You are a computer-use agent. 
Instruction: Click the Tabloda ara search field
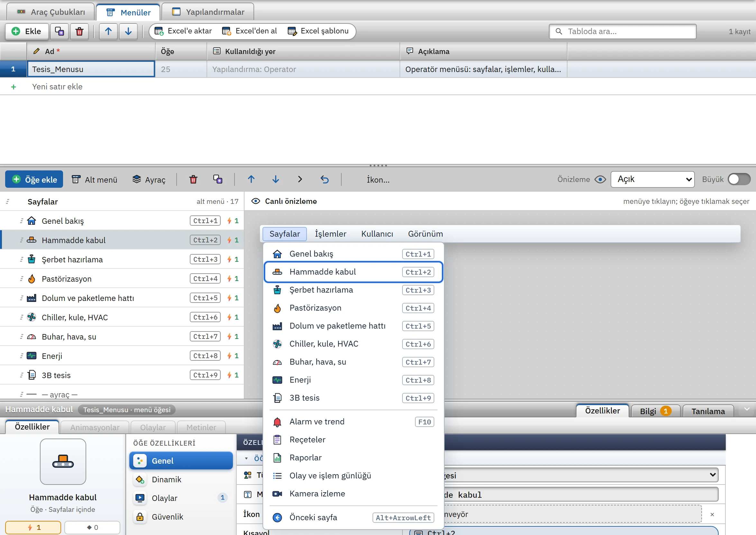[622, 31]
